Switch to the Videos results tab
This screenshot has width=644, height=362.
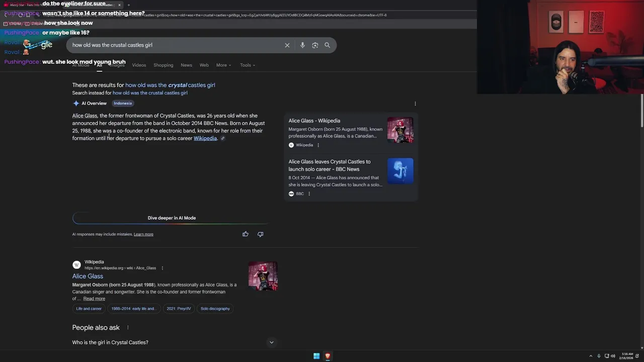tap(139, 65)
